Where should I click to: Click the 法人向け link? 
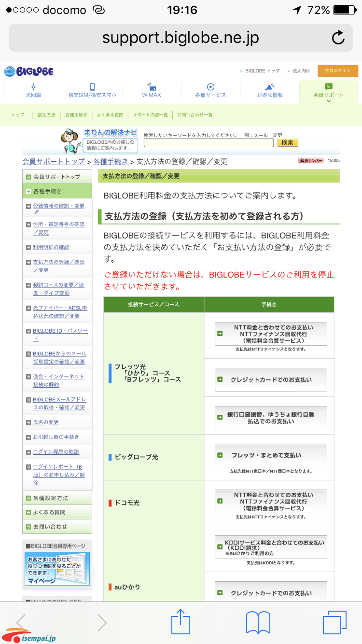point(302,71)
